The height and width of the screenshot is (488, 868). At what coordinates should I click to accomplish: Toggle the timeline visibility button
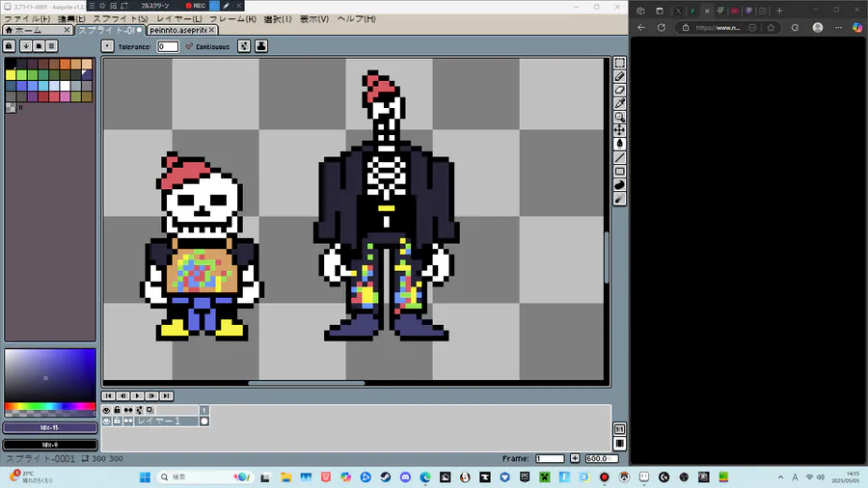(619, 444)
